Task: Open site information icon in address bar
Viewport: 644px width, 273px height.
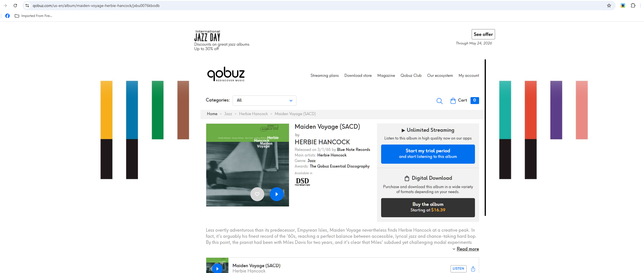Action: (x=27, y=6)
